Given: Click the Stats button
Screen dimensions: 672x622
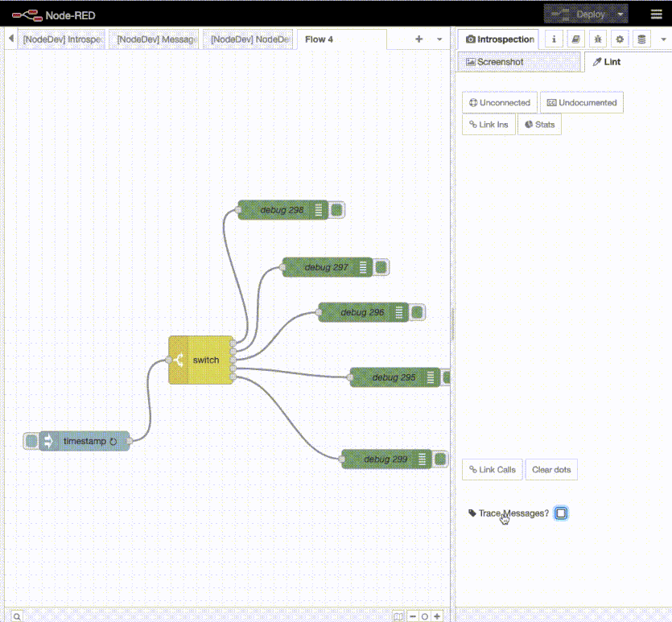Looking at the screenshot, I should [x=539, y=124].
